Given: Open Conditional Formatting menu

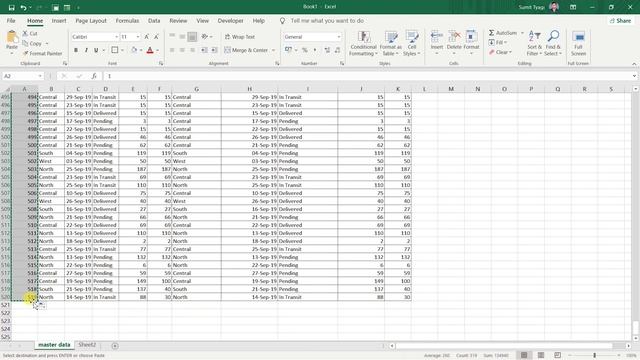Looking at the screenshot, I should [x=363, y=43].
